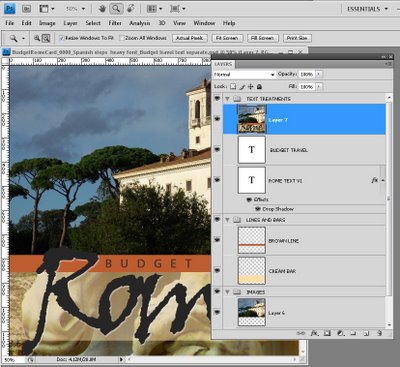400x367 pixels.
Task: Hide Layer 7 with its eye icon
Action: click(217, 119)
